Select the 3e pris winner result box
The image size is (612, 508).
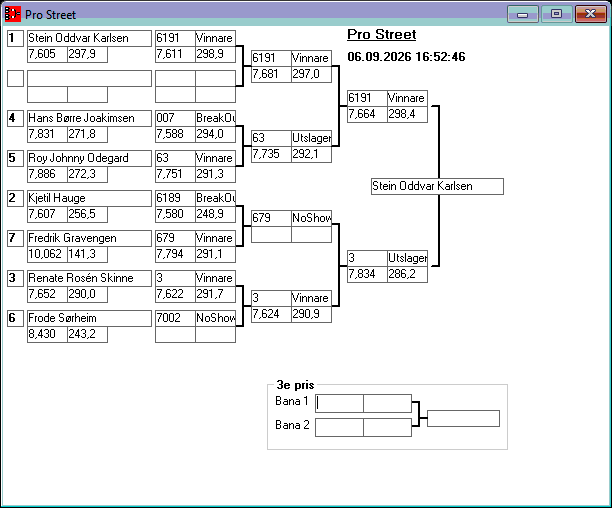(x=463, y=418)
